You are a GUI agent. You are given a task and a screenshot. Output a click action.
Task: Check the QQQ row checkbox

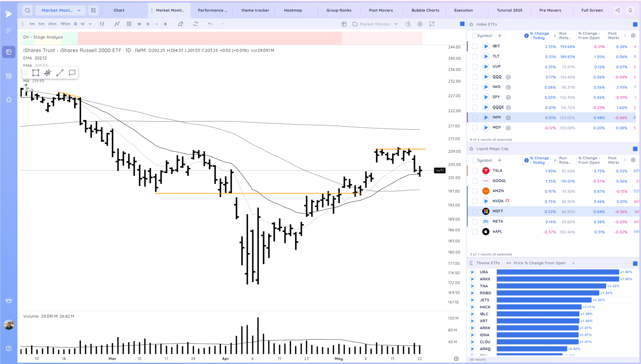pos(475,77)
